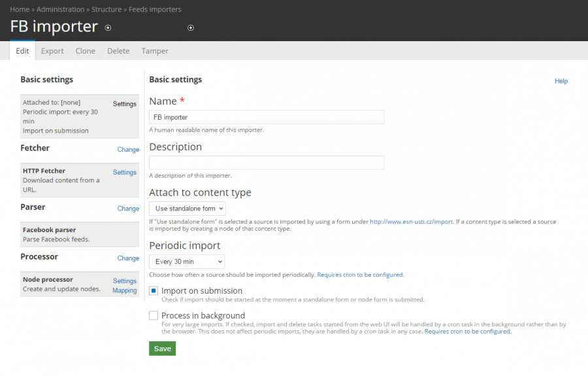Open Node processor Settings link
The width and height of the screenshot is (588, 376).
(x=125, y=281)
